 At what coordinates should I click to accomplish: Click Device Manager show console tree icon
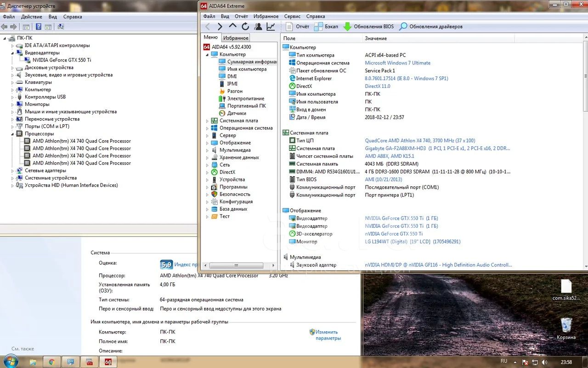pos(26,27)
